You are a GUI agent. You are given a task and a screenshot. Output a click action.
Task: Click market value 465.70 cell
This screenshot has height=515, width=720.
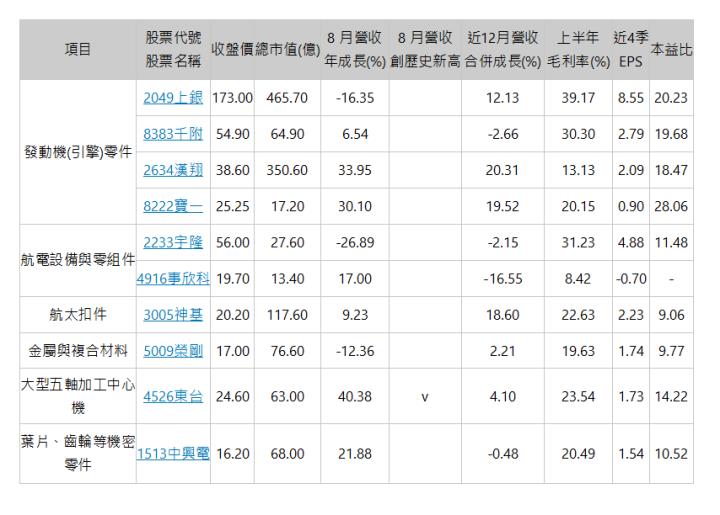pyautogui.click(x=287, y=98)
